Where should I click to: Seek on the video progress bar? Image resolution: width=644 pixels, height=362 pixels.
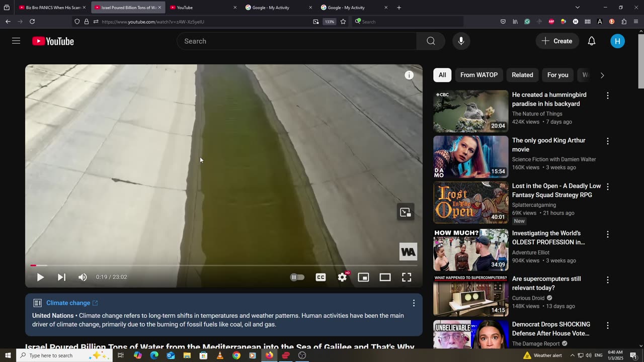pyautogui.click(x=224, y=265)
